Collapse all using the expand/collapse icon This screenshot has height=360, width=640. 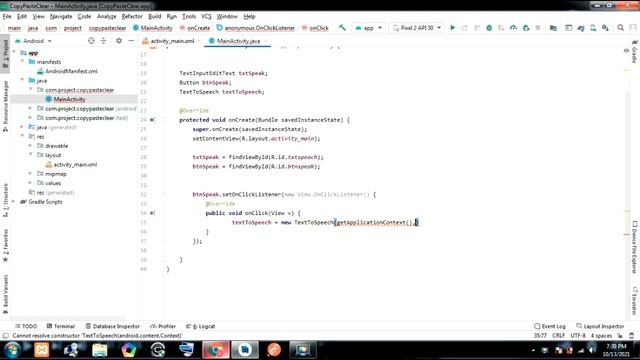click(104, 41)
